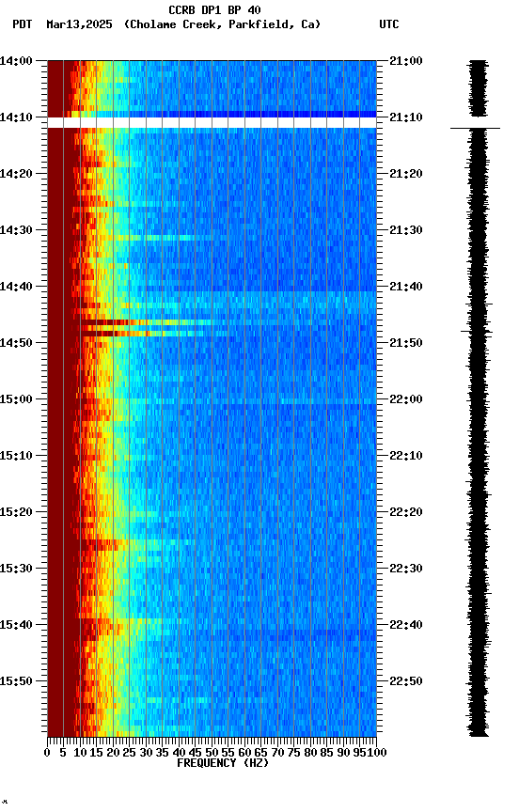This screenshot has width=519, height=812.
Task: Click the '22:10' UTC time label
Action: click(x=406, y=456)
